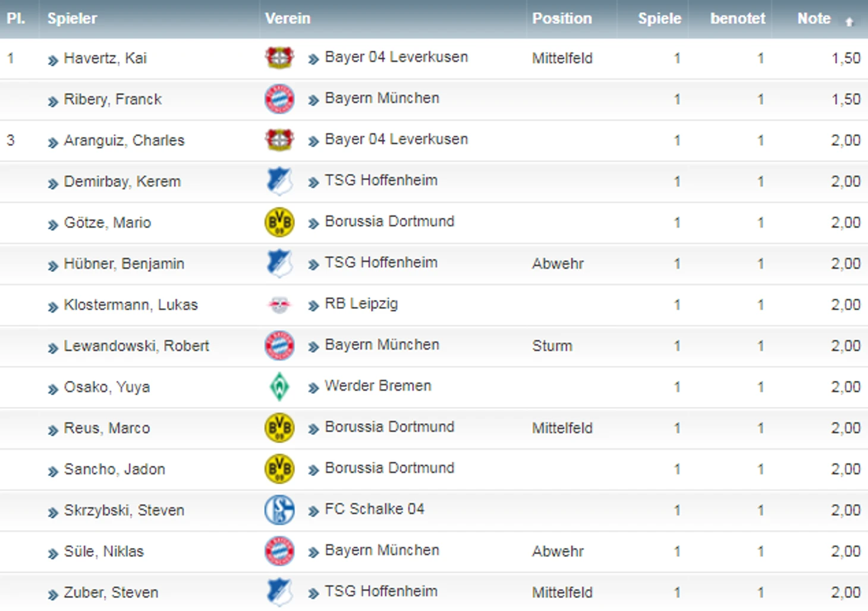868x611 pixels.
Task: Open Lewandowski, Robert player page
Action: click(137, 346)
